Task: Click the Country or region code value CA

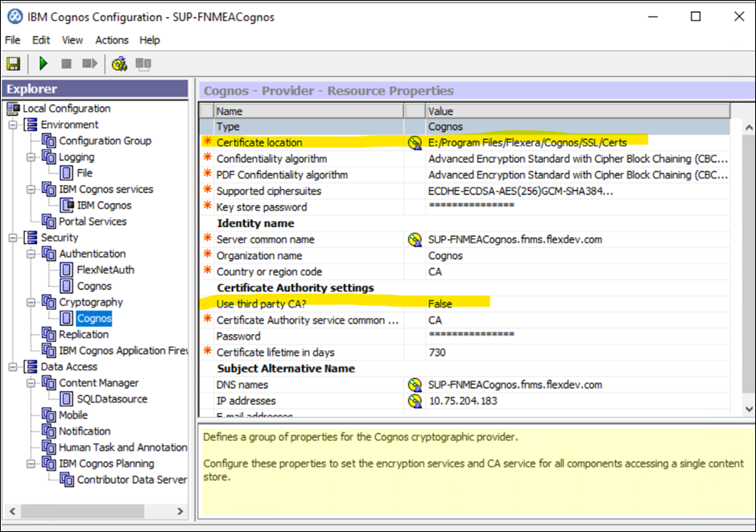Action: pos(435,272)
